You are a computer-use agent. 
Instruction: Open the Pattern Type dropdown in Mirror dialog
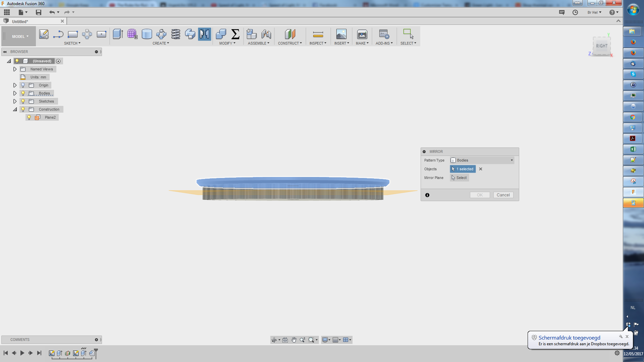click(x=511, y=160)
